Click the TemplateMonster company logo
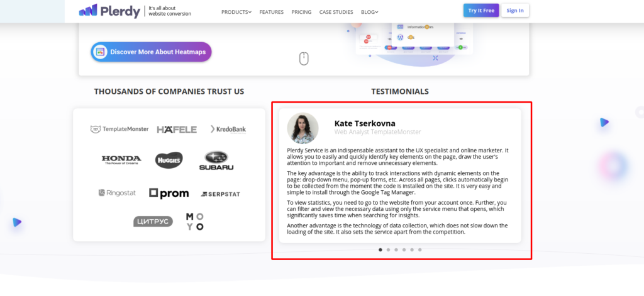The image size is (644, 296). click(119, 129)
